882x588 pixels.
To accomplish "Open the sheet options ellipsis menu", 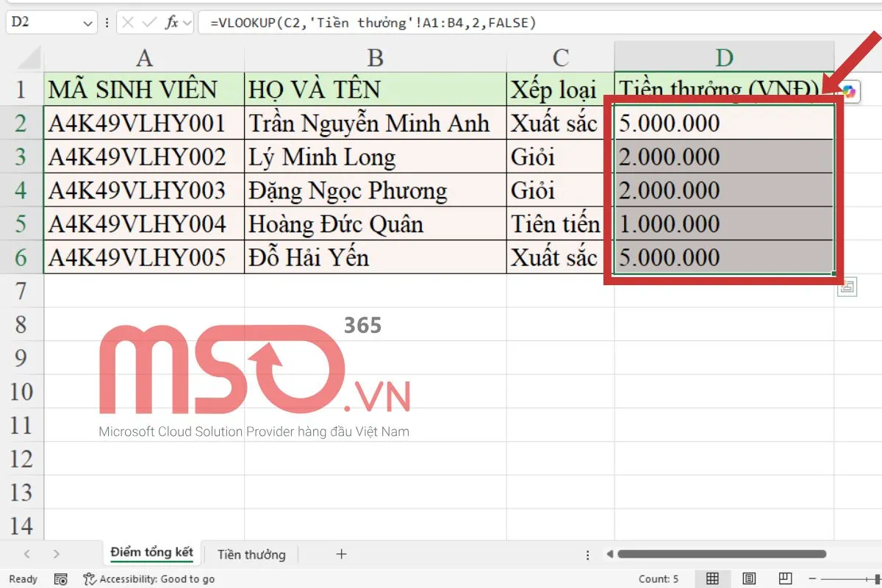I will point(586,555).
